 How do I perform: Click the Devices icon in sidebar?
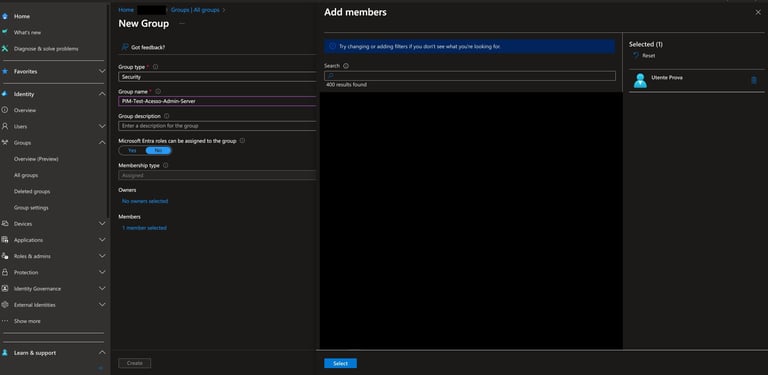click(x=5, y=224)
